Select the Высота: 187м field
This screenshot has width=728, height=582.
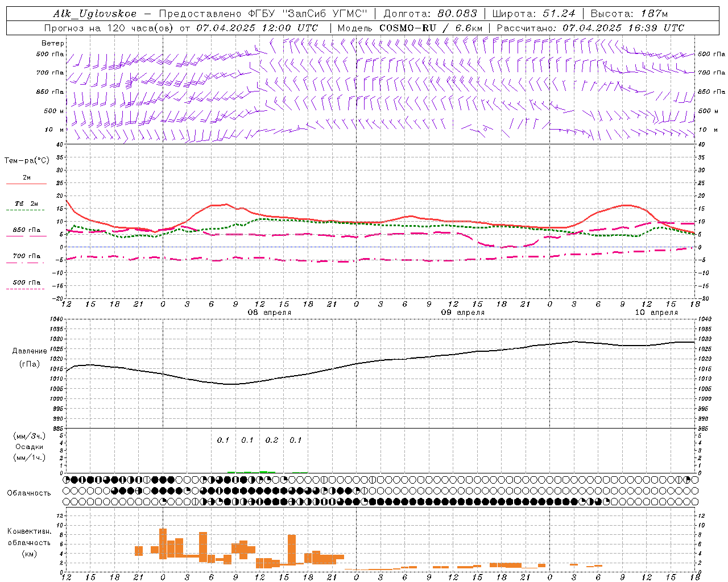tap(629, 14)
